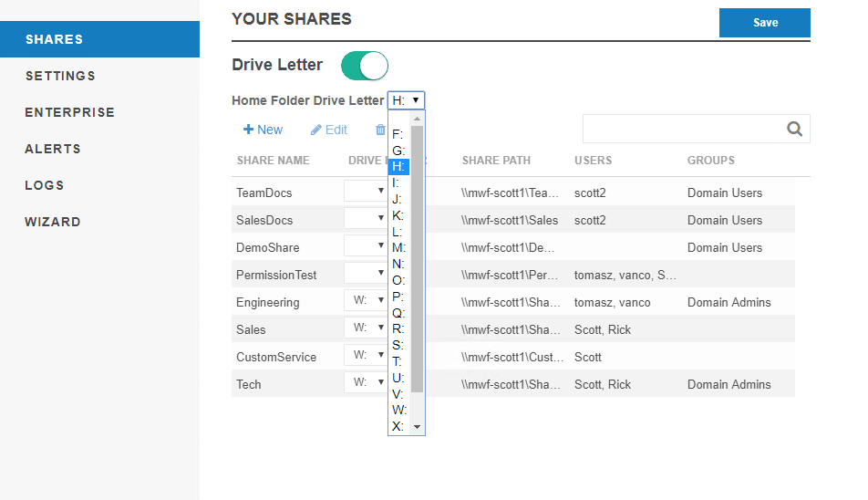The width and height of the screenshot is (868, 500).
Task: Select the SalesDocs share row
Action: point(264,220)
